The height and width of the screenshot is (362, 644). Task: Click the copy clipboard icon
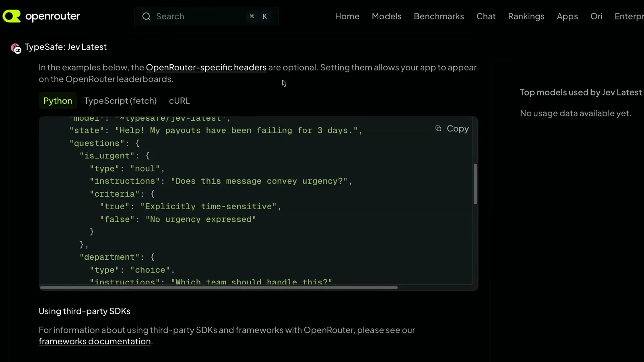pyautogui.click(x=438, y=128)
